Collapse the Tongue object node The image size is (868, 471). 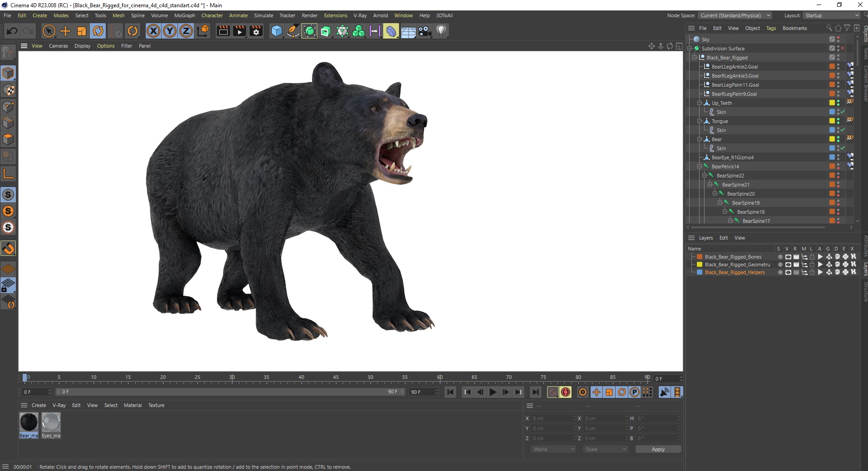coord(700,121)
